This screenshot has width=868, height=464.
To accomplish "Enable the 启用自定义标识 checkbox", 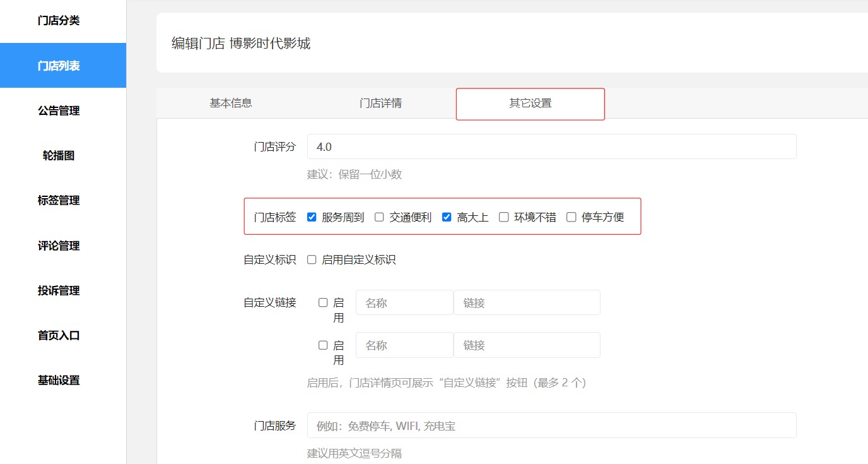I will point(312,259).
